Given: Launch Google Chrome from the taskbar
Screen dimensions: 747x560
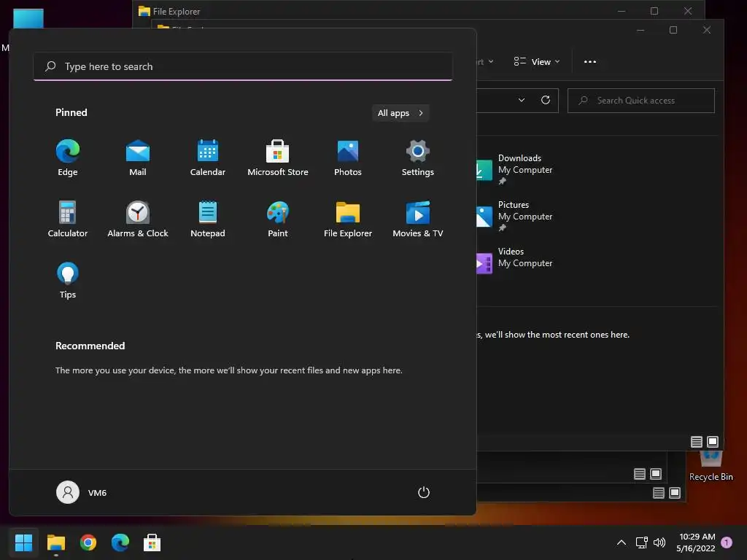Looking at the screenshot, I should pos(88,542).
